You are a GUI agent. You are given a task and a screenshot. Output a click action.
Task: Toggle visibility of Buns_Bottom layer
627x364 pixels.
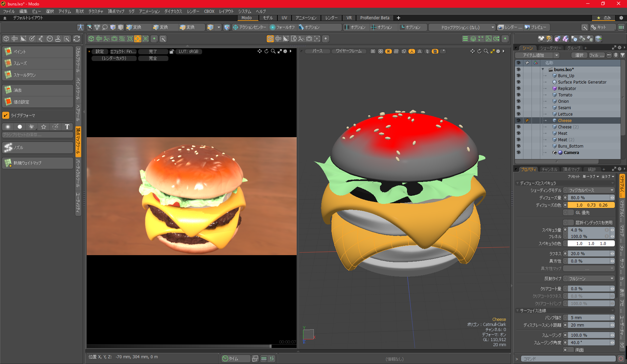(x=519, y=146)
